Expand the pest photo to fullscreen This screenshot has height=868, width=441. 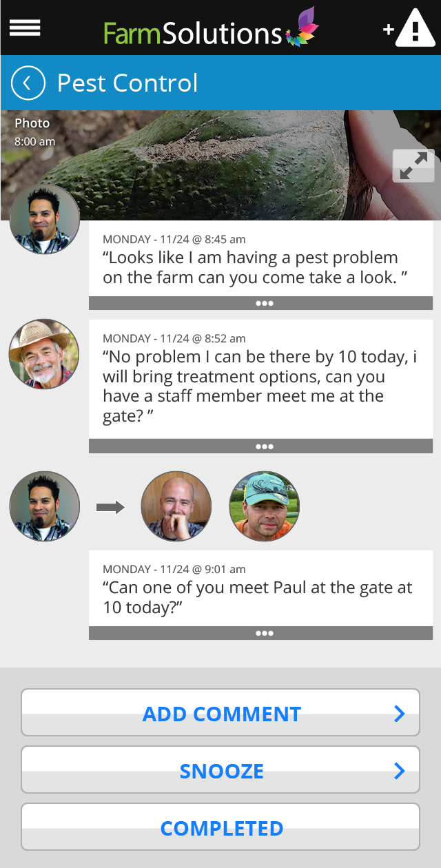pyautogui.click(x=413, y=166)
